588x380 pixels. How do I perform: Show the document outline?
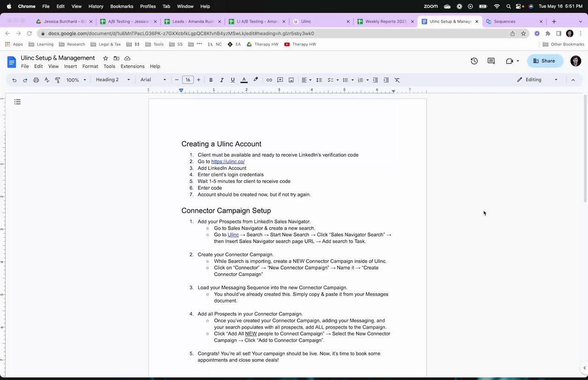point(17,102)
